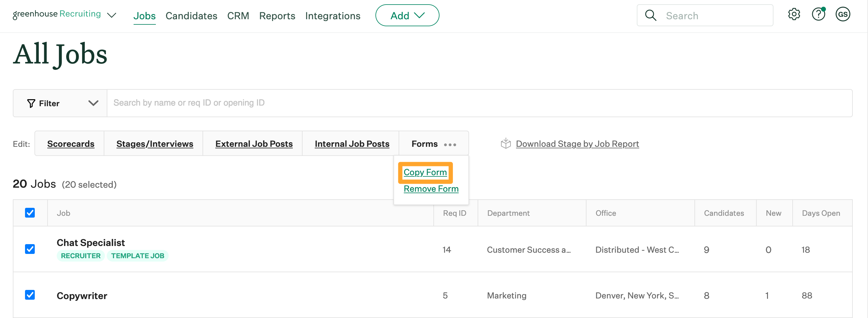Screen dimensions: 868x318
Task: Uncheck the Chat Specialist checkbox
Action: pos(30,249)
